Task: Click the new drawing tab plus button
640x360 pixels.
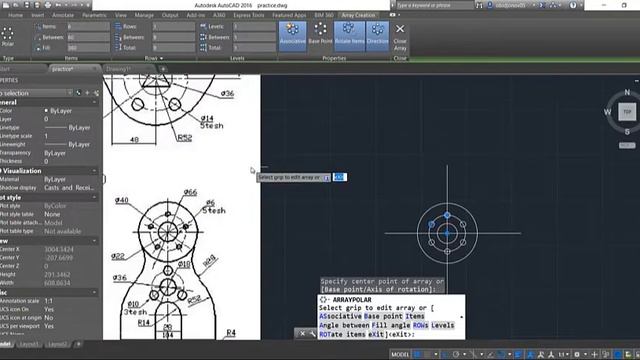Action: pyautogui.click(x=163, y=69)
